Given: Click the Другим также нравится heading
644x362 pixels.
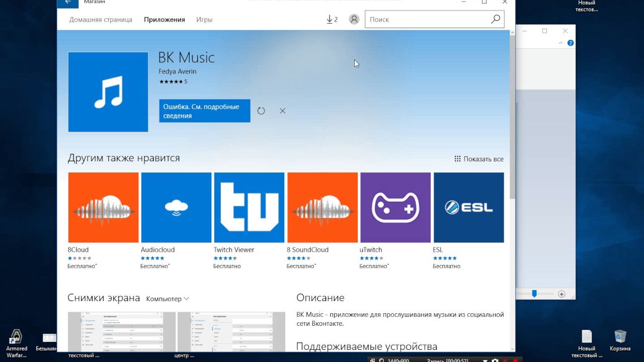Looking at the screenshot, I should coord(124,158).
